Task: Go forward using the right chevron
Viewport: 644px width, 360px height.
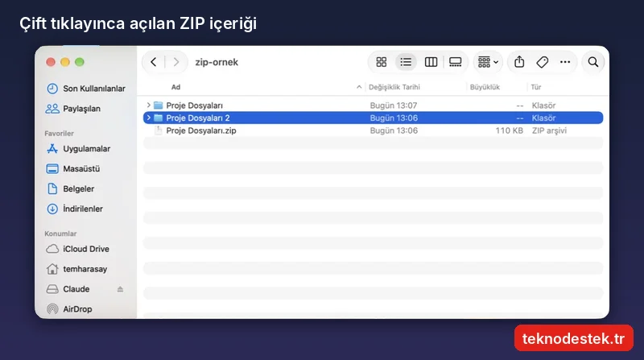Action: click(x=176, y=62)
